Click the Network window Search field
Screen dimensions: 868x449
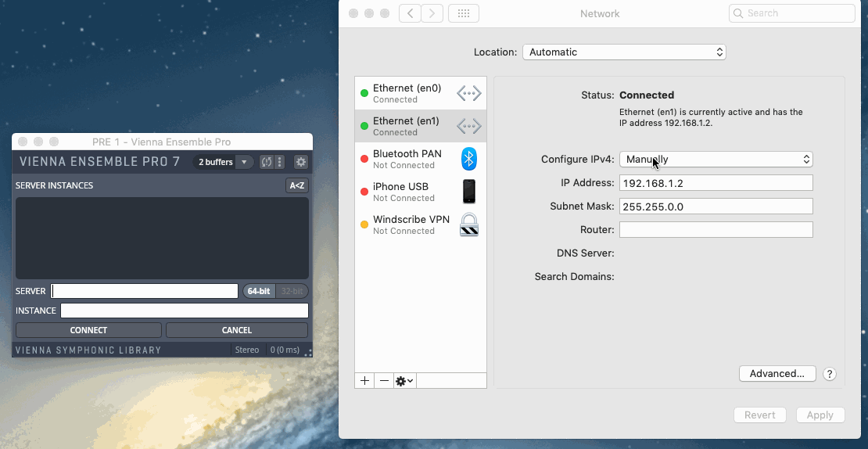click(x=792, y=13)
